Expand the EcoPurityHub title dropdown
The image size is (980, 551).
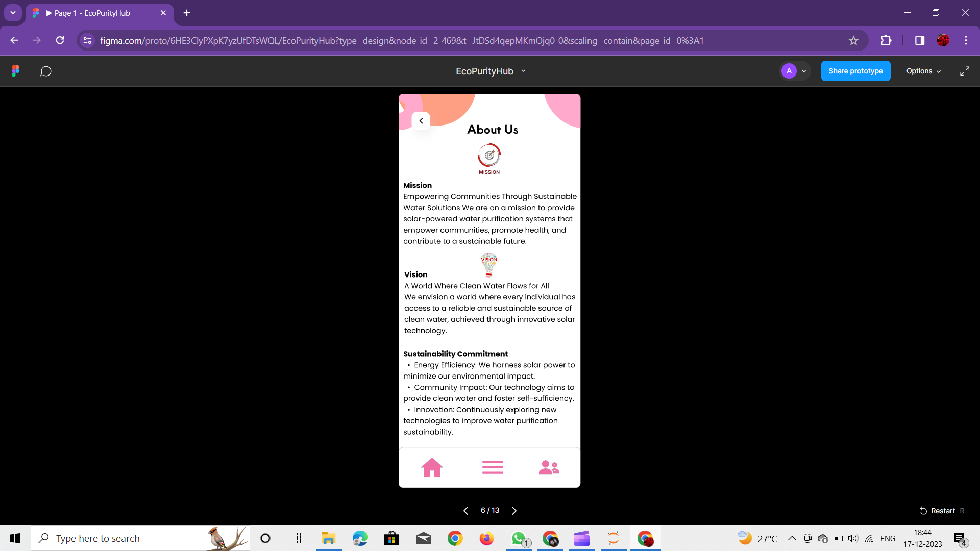click(523, 71)
